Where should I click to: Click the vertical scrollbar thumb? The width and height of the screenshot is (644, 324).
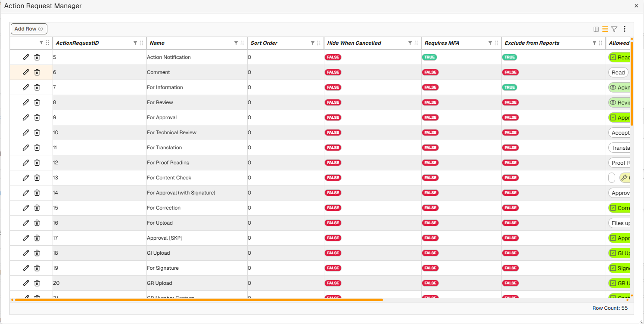pos(632,84)
